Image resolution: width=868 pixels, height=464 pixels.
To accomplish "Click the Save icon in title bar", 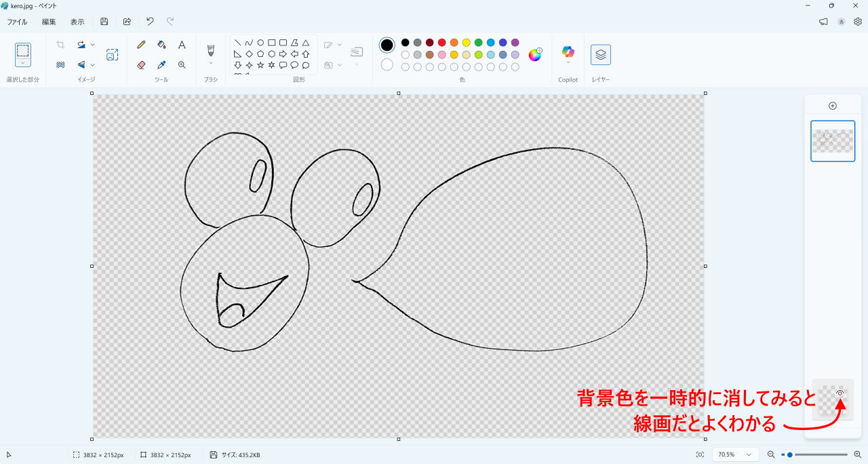I will pyautogui.click(x=104, y=22).
